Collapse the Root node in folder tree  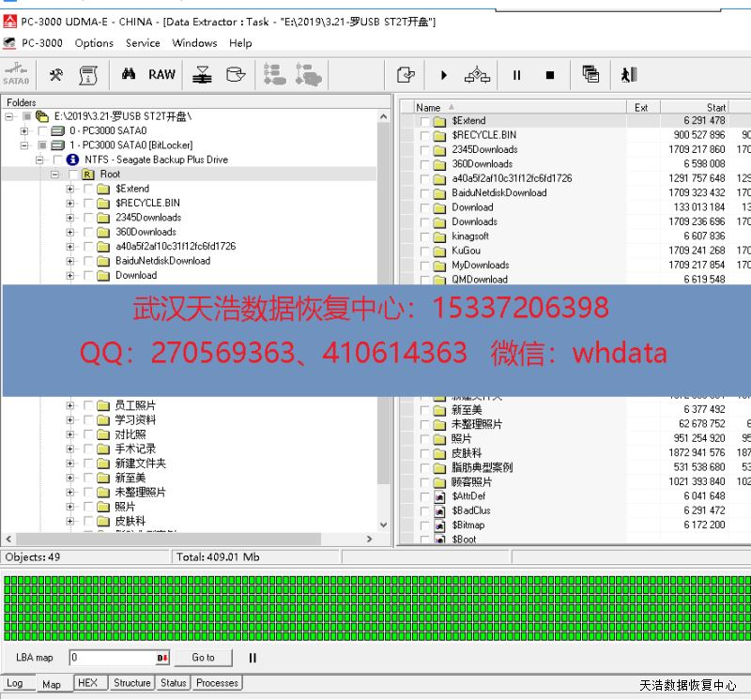pos(55,175)
